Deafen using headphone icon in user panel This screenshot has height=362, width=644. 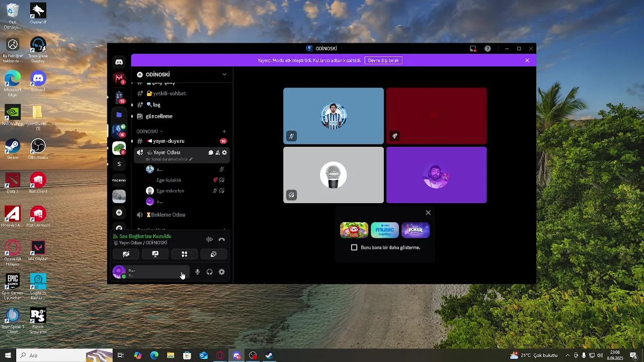pos(209,272)
